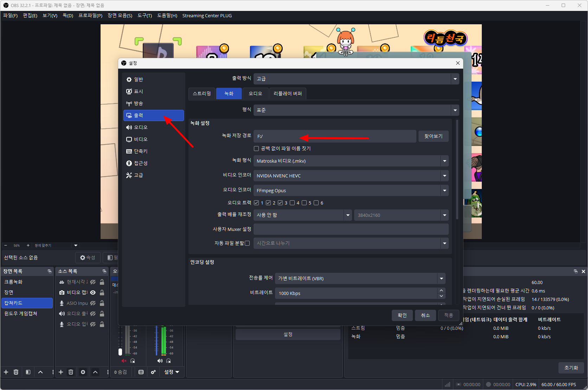The height and width of the screenshot is (390, 588).
Task: Click the settings dialog vertical scrollbar
Action: point(457,170)
